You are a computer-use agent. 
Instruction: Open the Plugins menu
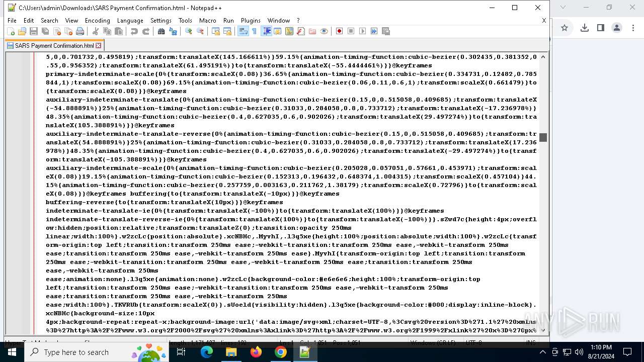(x=251, y=21)
